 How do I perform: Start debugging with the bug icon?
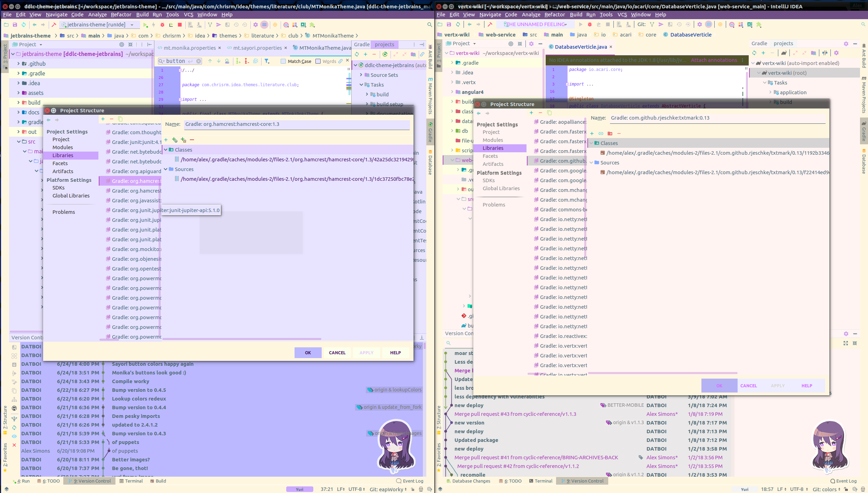click(162, 25)
